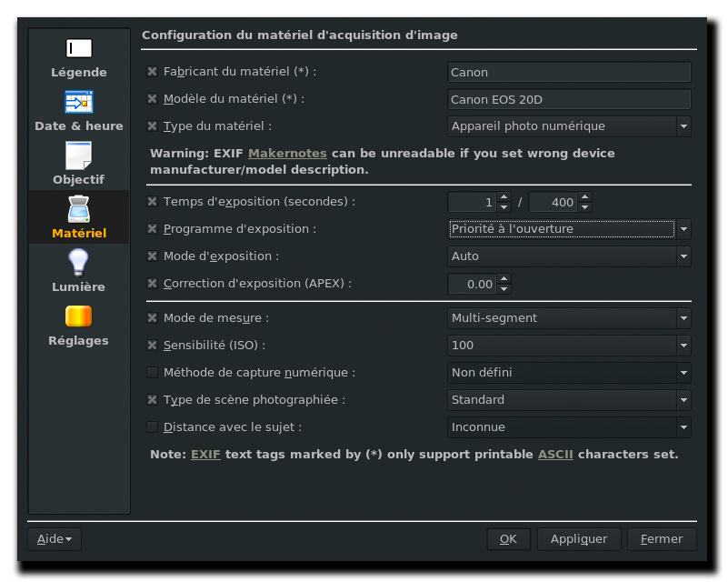The height and width of the screenshot is (582, 728).
Task: Open the Sensibilité (ISO) dropdown
Action: coord(569,346)
